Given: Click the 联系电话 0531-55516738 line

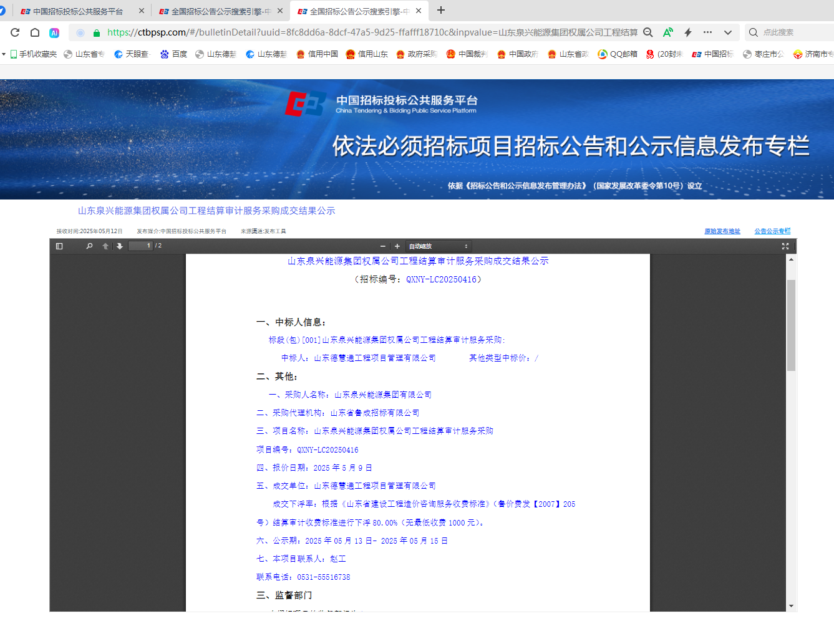Looking at the screenshot, I should [303, 577].
